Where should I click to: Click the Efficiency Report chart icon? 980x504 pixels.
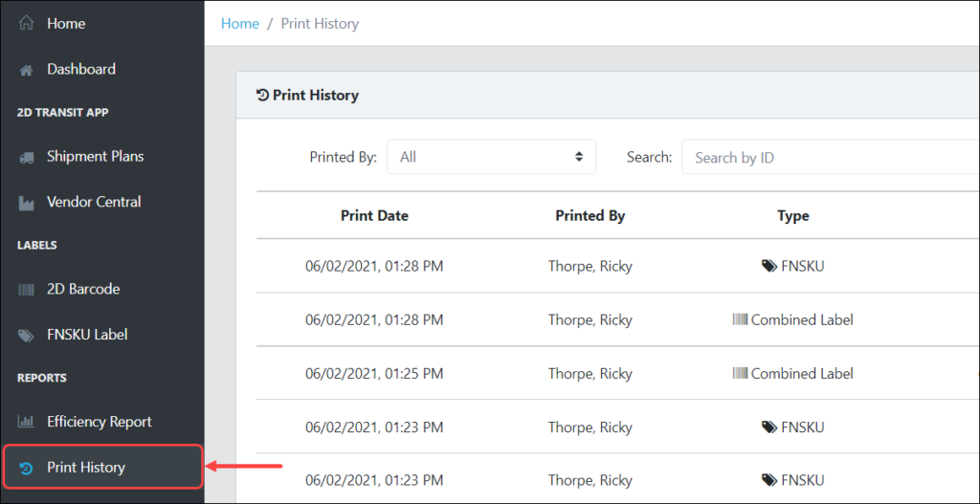26,422
